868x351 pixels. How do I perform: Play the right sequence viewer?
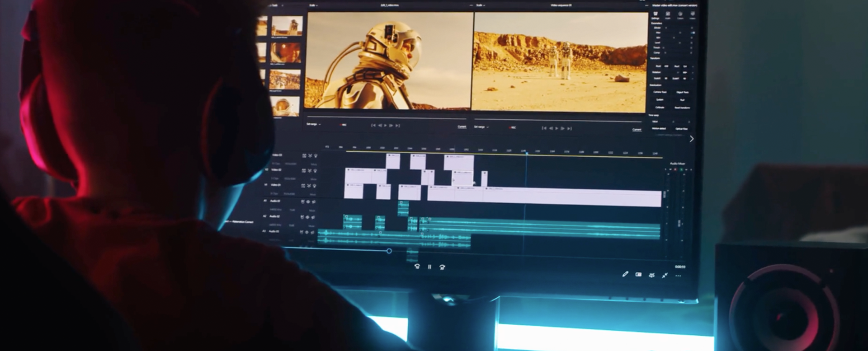pyautogui.click(x=557, y=128)
